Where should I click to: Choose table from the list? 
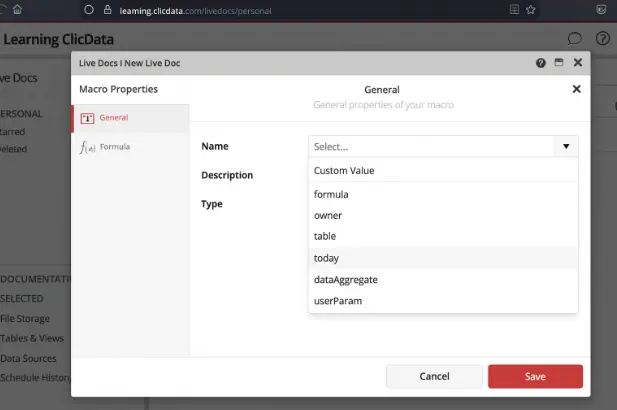[x=443, y=236]
